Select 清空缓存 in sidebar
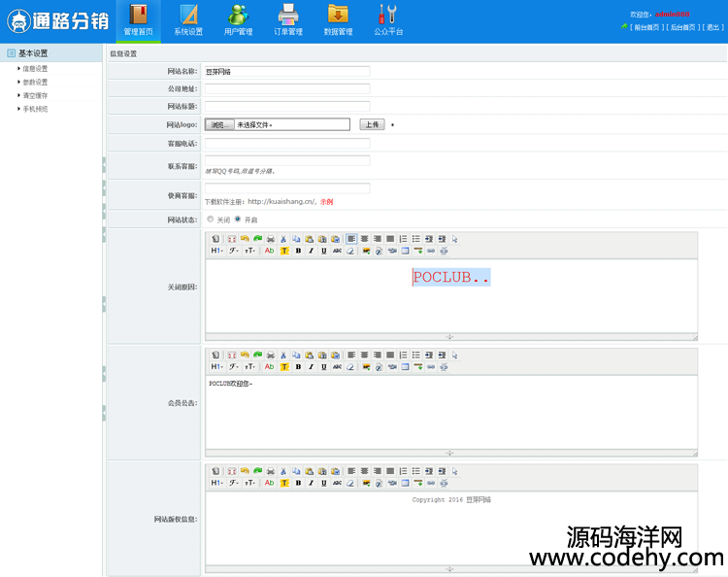 coord(35,96)
